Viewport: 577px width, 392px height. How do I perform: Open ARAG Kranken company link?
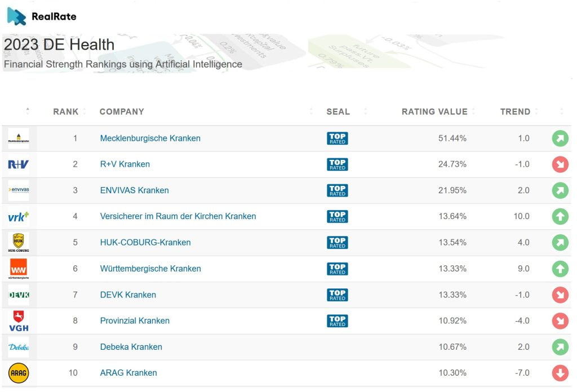[x=128, y=373]
